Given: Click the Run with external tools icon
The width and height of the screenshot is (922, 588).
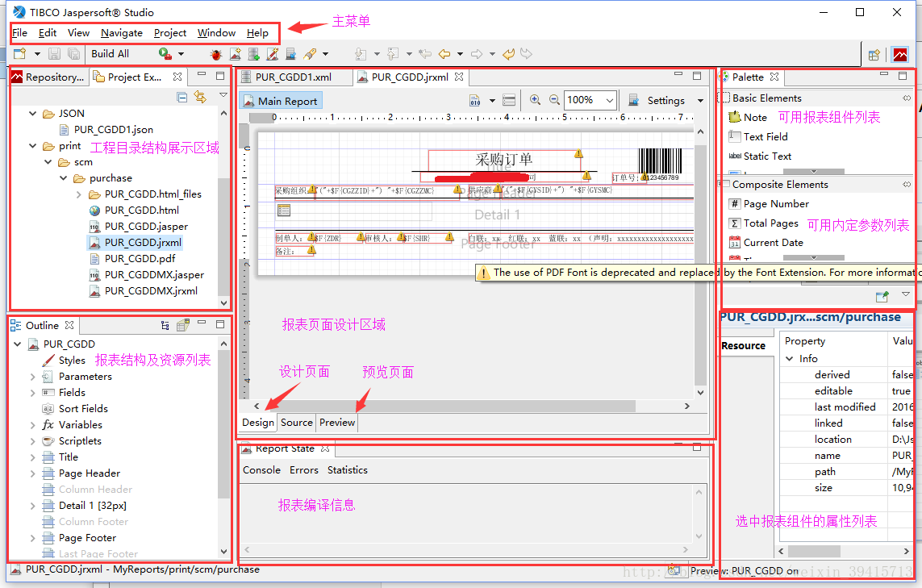Looking at the screenshot, I should click(165, 54).
